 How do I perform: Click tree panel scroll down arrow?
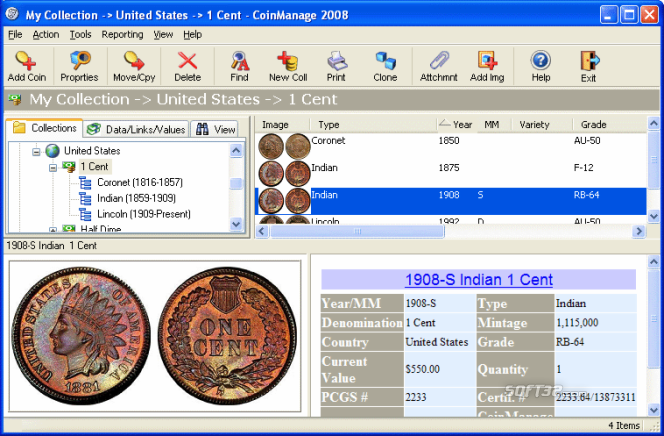click(236, 224)
